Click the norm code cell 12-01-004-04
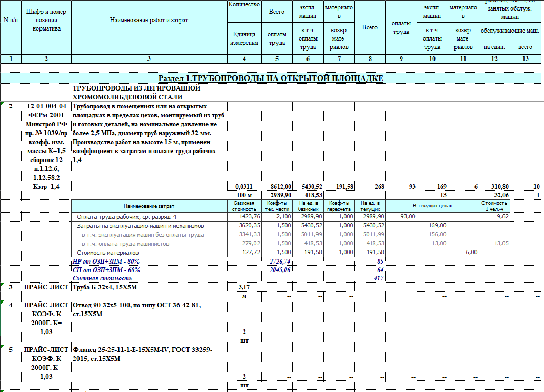Image resolution: width=544 pixels, height=392 pixels. pyautogui.click(x=46, y=106)
